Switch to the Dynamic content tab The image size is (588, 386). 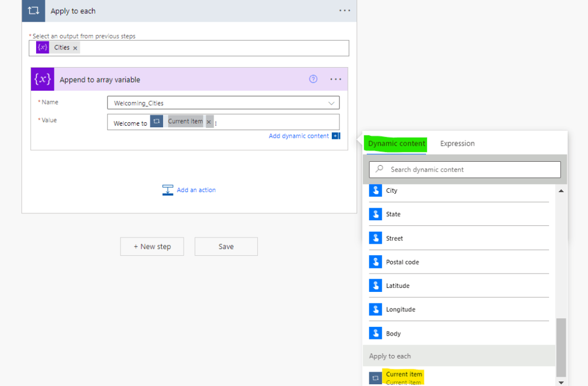[395, 143]
